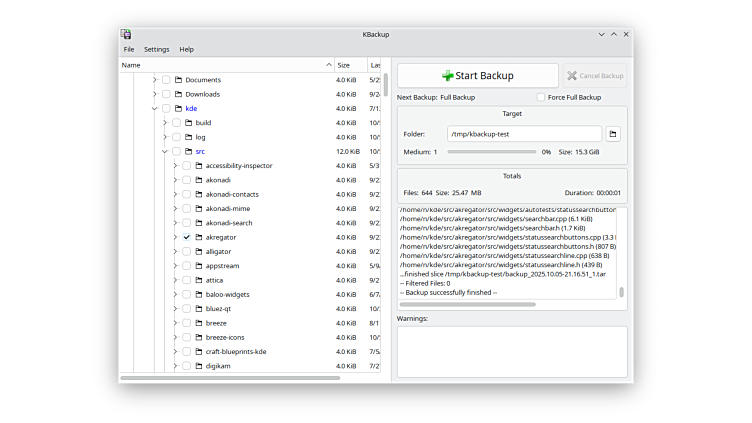Click the folder icon next to Documents
This screenshot has height=423, width=752.
pos(179,80)
